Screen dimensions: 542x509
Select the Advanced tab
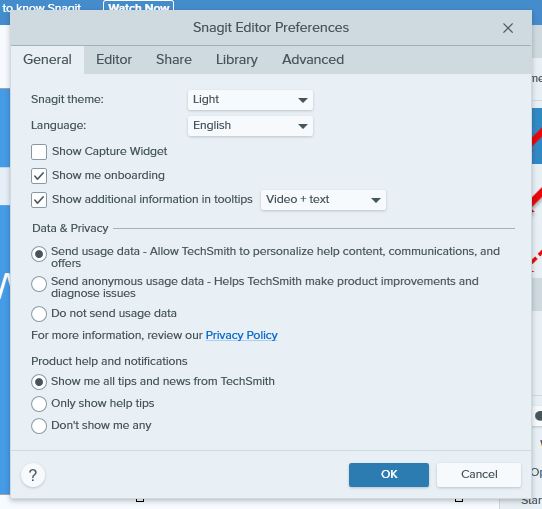click(313, 59)
